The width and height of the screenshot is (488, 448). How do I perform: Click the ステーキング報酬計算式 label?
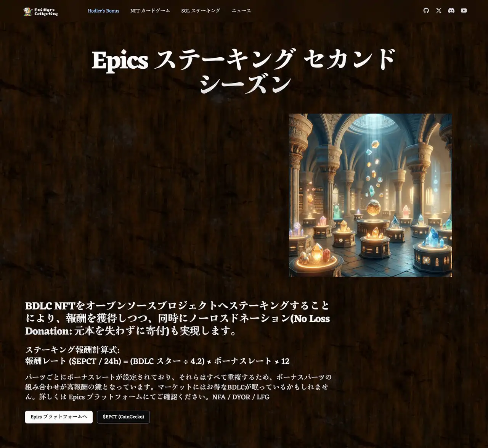pyautogui.click(x=72, y=350)
